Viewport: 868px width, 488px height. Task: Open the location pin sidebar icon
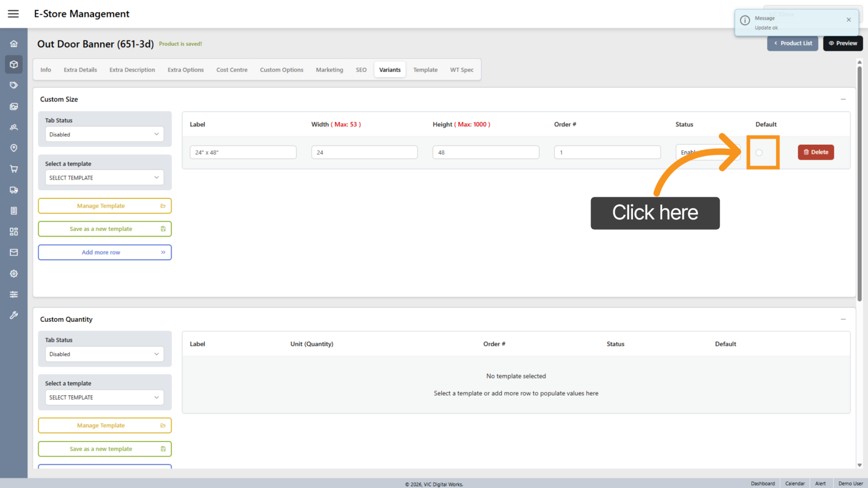[14, 148]
